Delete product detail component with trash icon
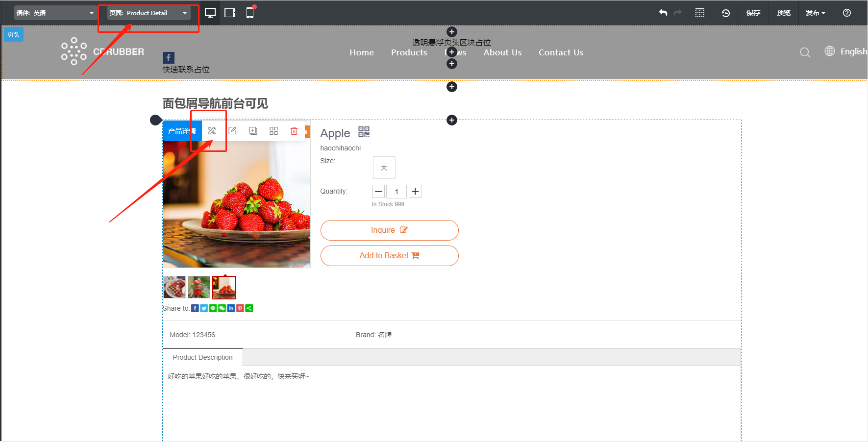This screenshot has height=442, width=868. [294, 131]
